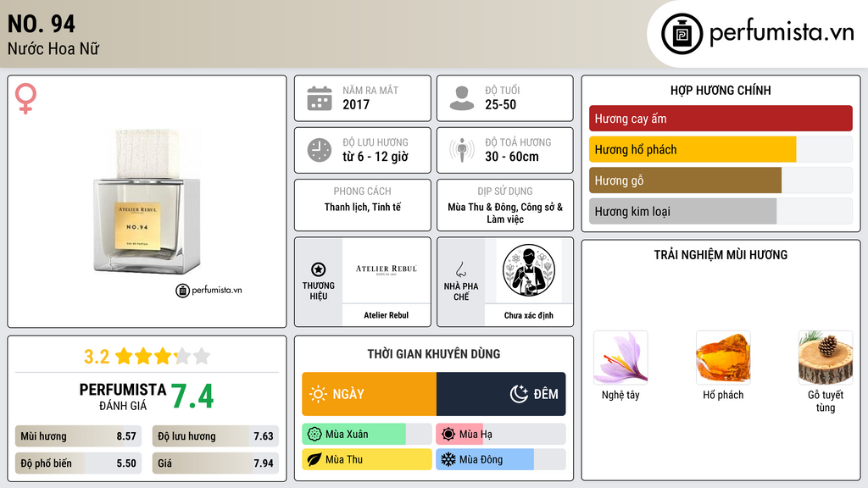Click the Mùa Đông season bar
This screenshot has height=488, width=868.
pos(501,459)
